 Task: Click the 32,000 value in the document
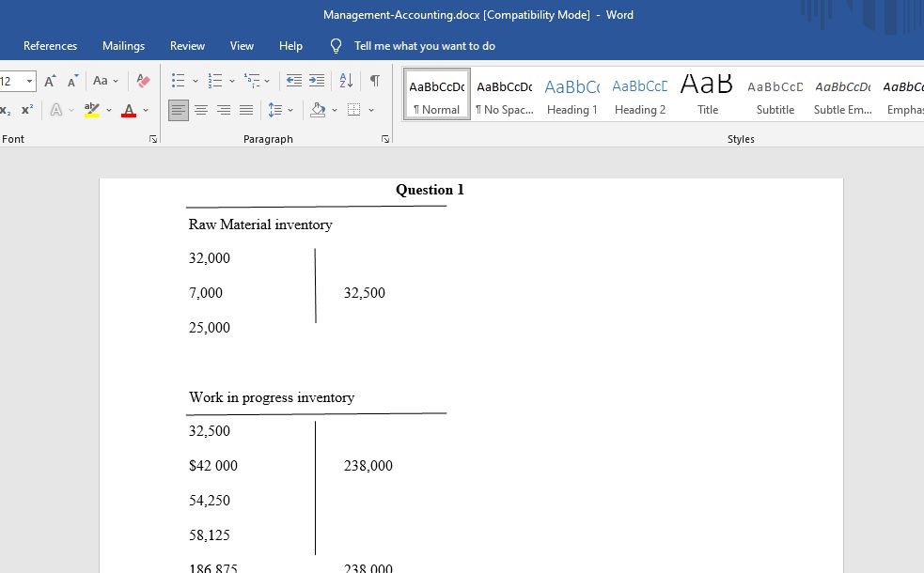tap(210, 258)
